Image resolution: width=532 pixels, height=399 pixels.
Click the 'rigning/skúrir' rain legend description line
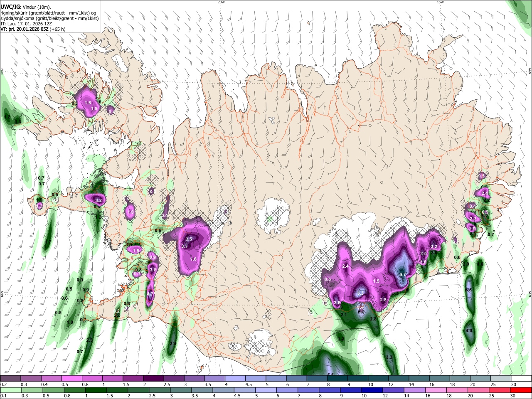[x=49, y=12]
